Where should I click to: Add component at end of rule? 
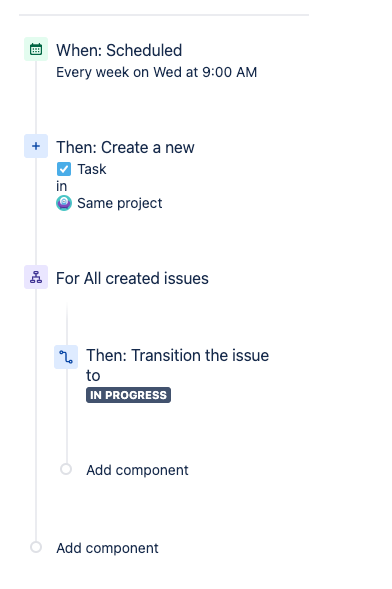click(x=107, y=548)
